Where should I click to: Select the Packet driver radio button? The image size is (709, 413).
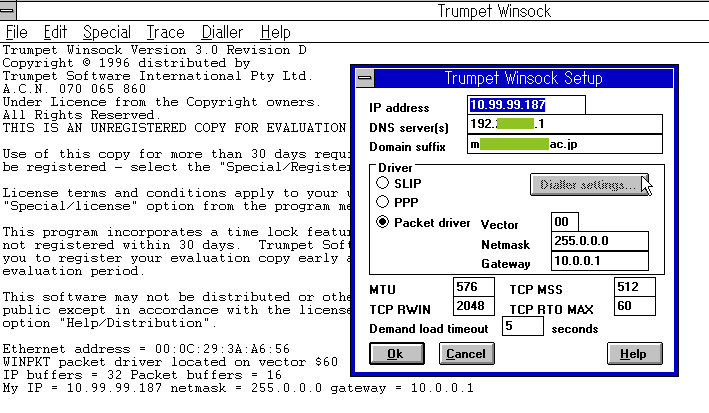382,222
